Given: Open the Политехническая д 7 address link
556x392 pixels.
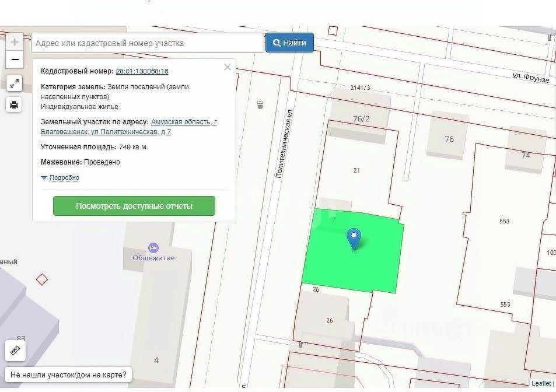Looking at the screenshot, I should point(129,127).
